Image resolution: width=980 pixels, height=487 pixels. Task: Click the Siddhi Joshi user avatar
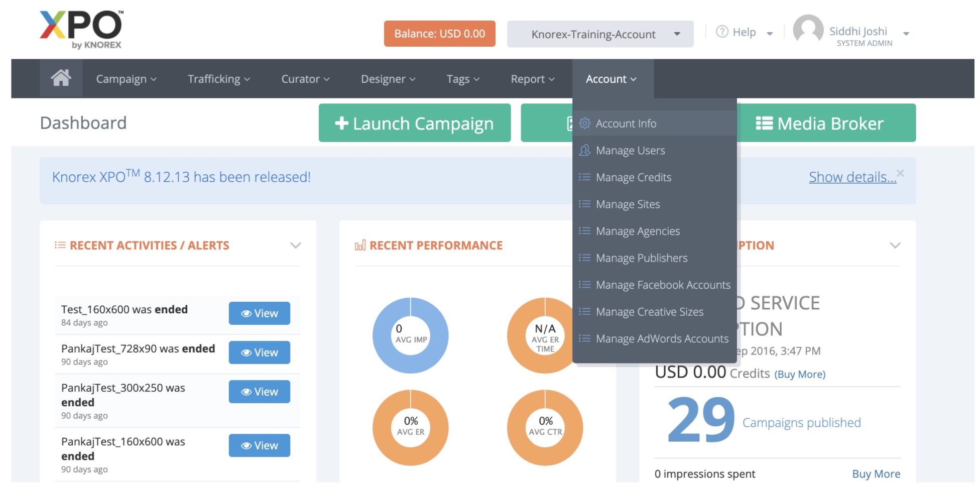coord(808,30)
